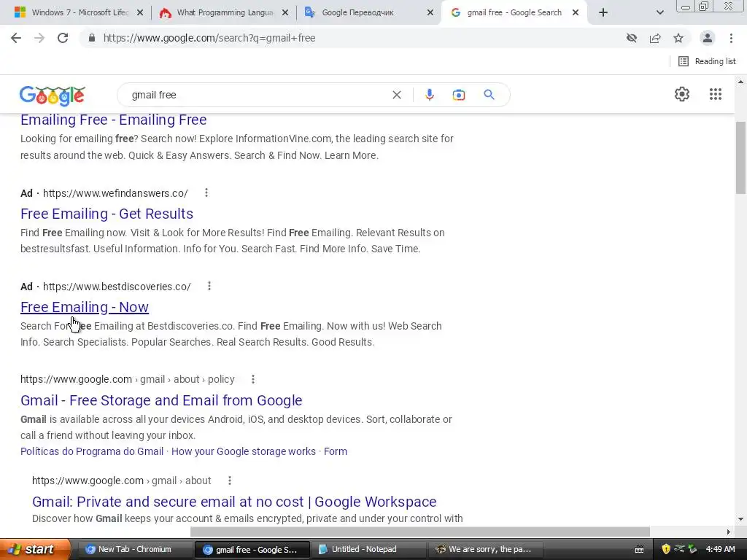747x560 pixels.
Task: Open the Free Emailing - Now ad
Action: 85,307
